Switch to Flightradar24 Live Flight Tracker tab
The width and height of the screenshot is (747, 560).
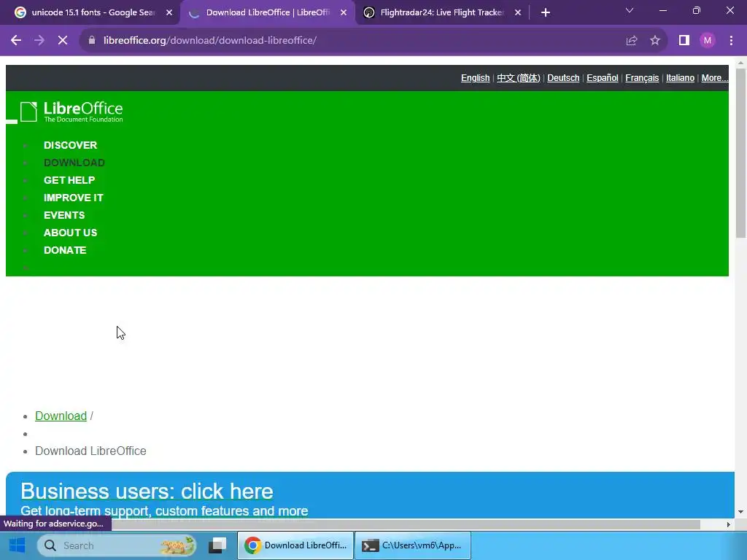[441, 13]
